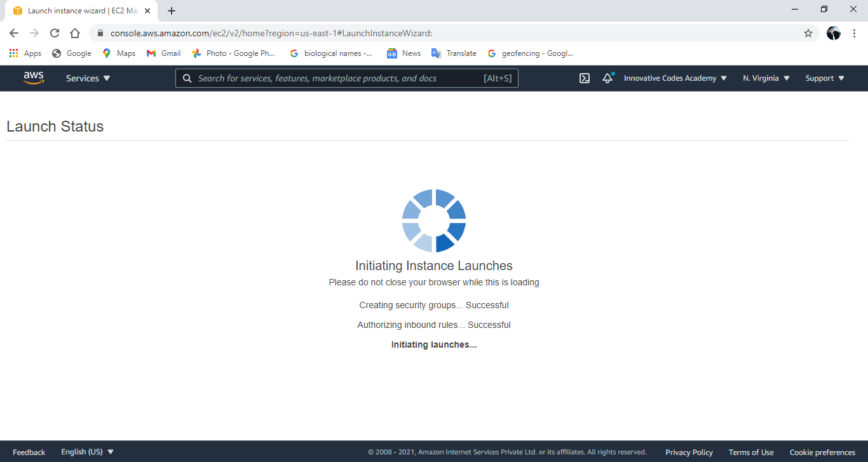The width and height of the screenshot is (868, 462).
Task: Change region via the N. Virginia dropdown
Action: [x=765, y=78]
